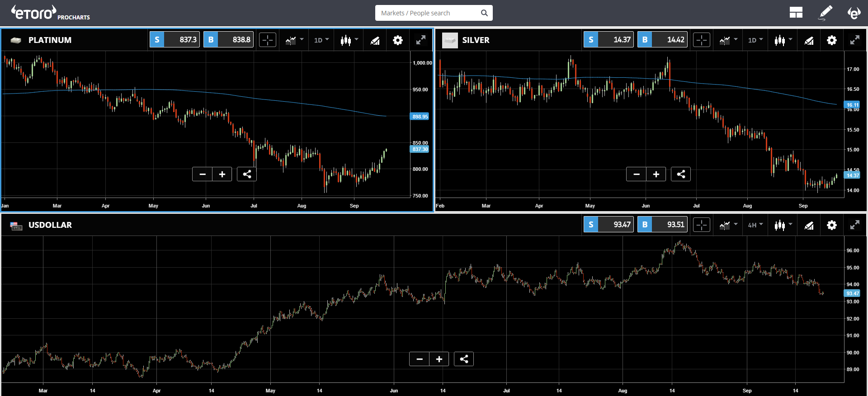Image resolution: width=868 pixels, height=396 pixels.
Task: Click Platinum Sell button at 837.3
Action: (175, 40)
